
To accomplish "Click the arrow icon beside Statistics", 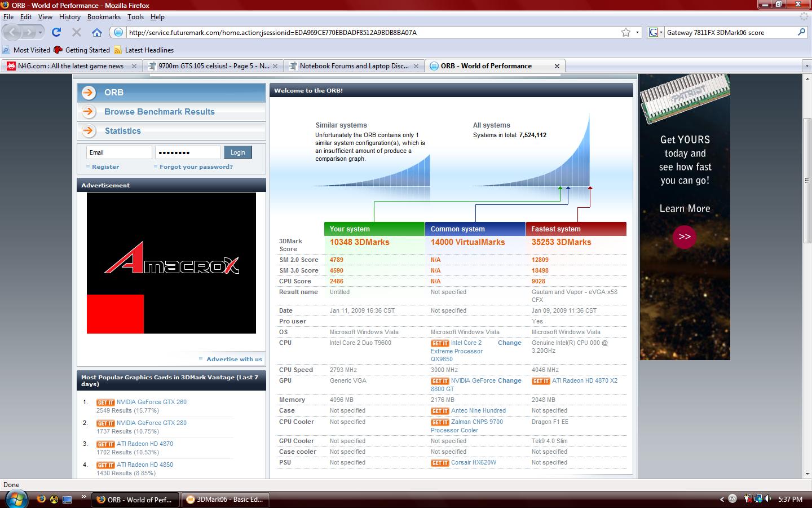I will 89,131.
